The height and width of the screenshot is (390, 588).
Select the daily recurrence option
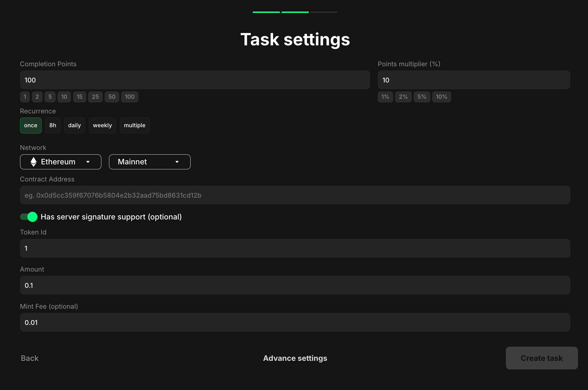[x=75, y=125]
